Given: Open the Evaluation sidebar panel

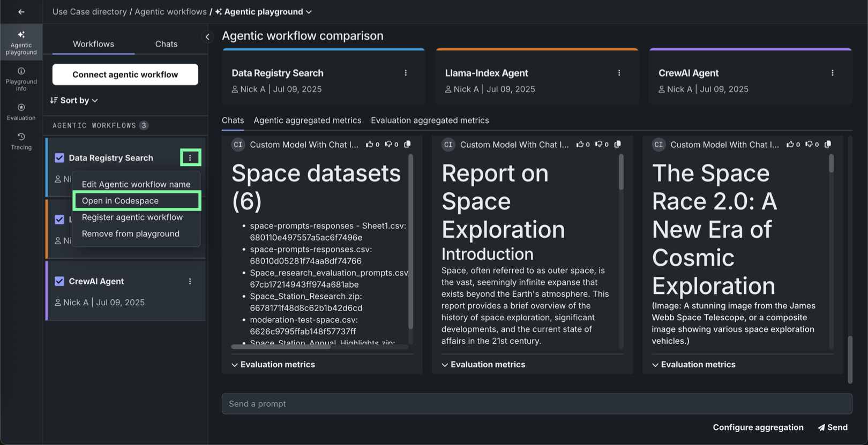Looking at the screenshot, I should pos(21,112).
